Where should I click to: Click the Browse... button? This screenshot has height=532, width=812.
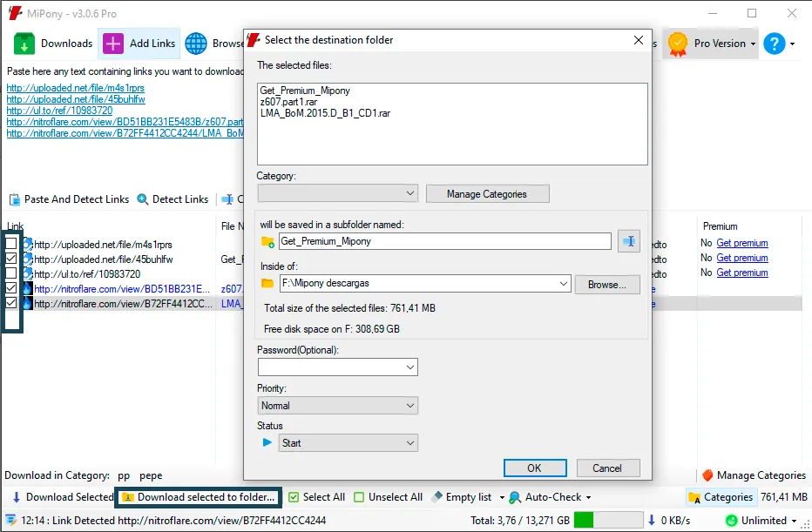pos(607,285)
